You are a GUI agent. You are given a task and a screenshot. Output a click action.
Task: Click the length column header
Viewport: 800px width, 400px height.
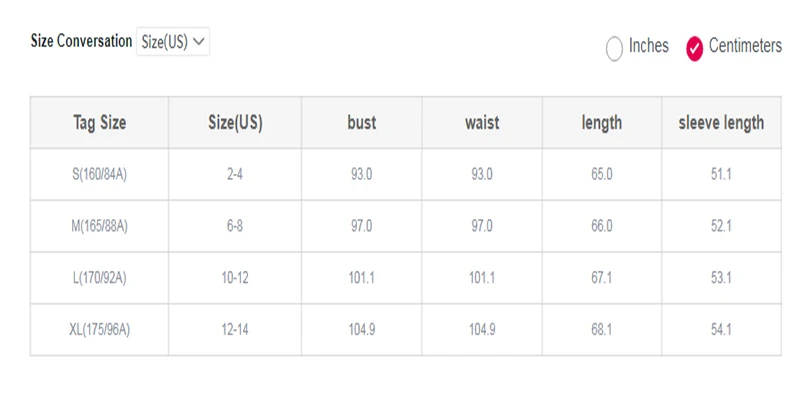[602, 122]
